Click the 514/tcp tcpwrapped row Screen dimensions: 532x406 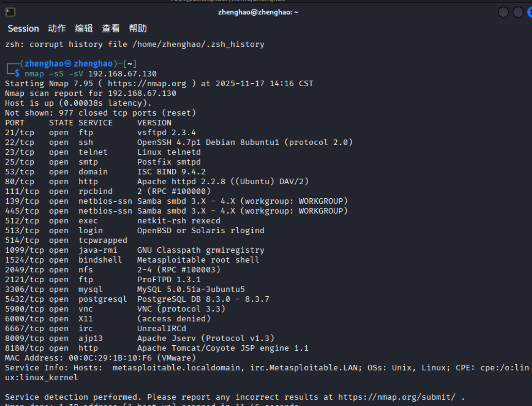pos(66,240)
